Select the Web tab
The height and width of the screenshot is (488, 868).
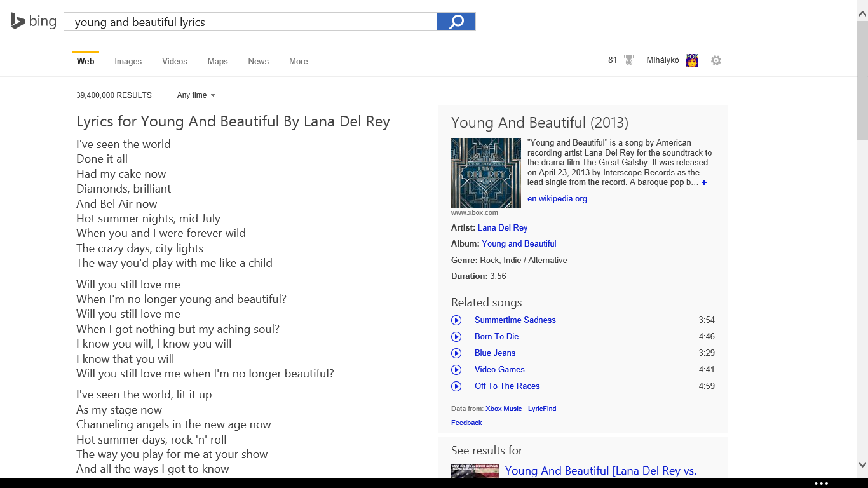(85, 62)
